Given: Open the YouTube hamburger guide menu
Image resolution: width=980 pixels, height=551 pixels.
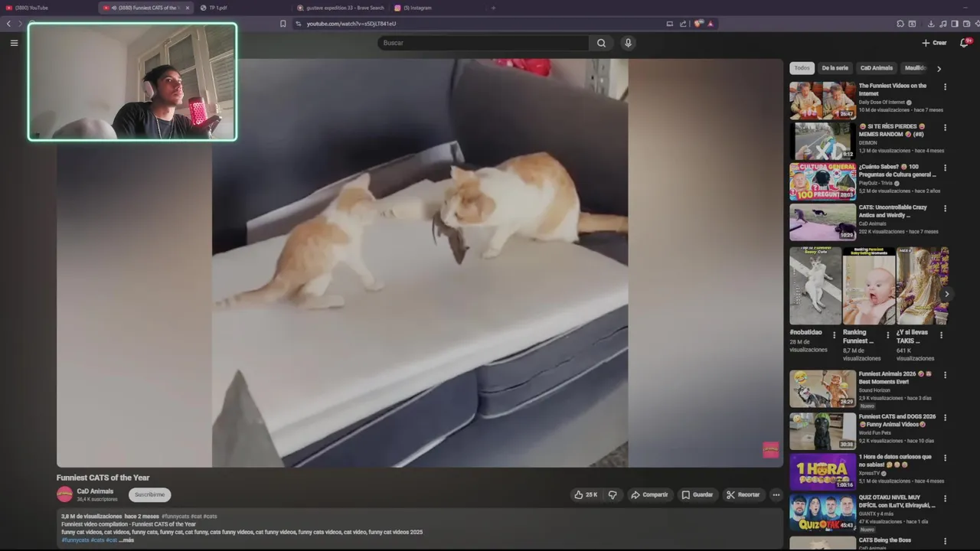Looking at the screenshot, I should click(x=14, y=43).
